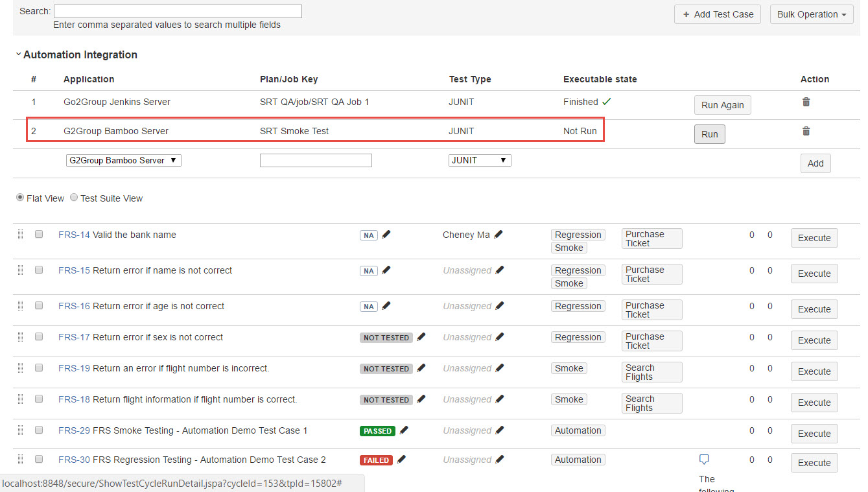Open comment bubble on FRS-30 row
This screenshot has width=868, height=492.
click(704, 460)
